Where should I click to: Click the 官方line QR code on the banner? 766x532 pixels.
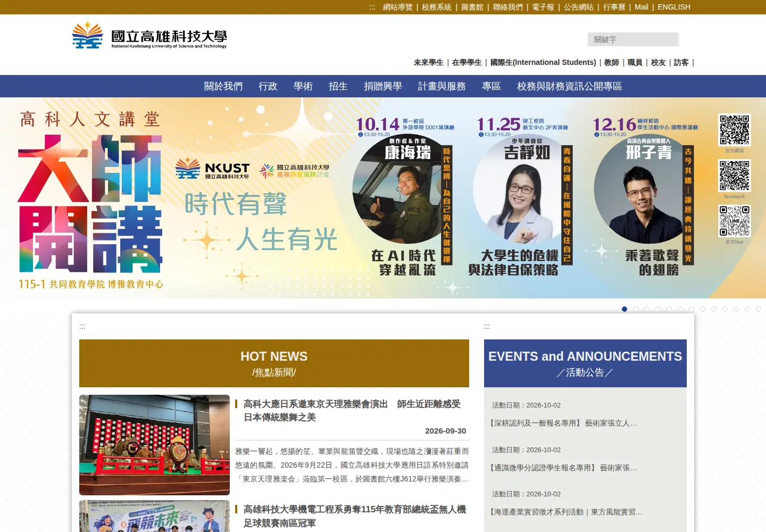[x=735, y=221]
